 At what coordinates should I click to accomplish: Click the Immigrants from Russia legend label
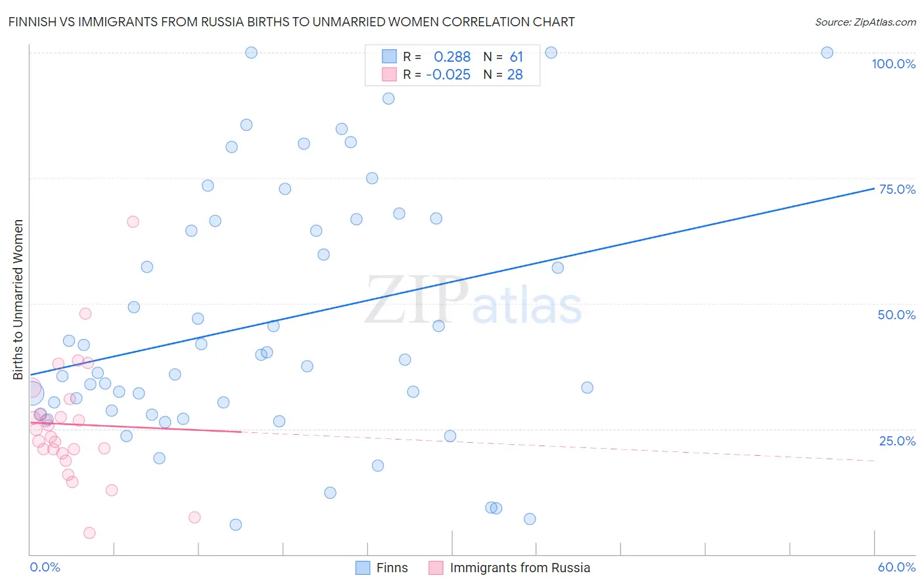(520, 568)
